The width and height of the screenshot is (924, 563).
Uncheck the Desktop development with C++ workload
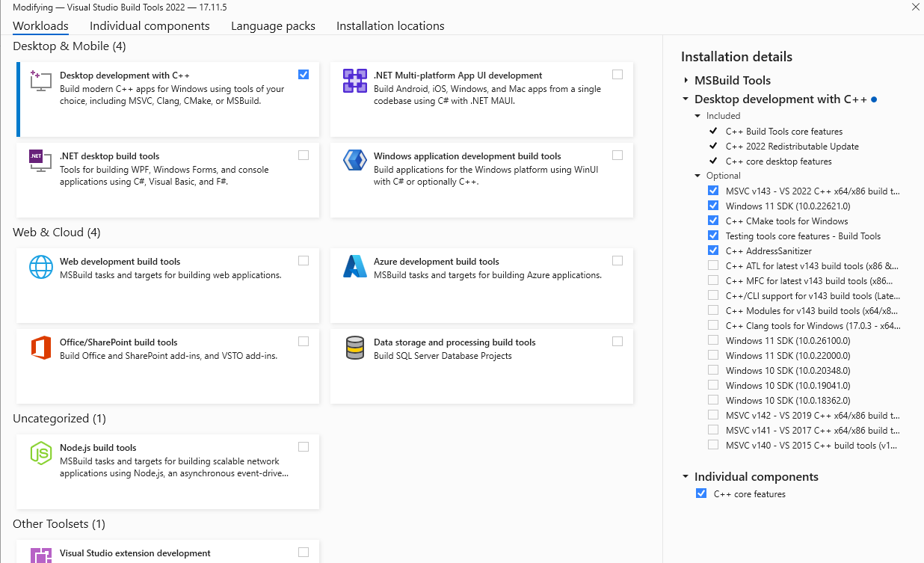tap(303, 74)
